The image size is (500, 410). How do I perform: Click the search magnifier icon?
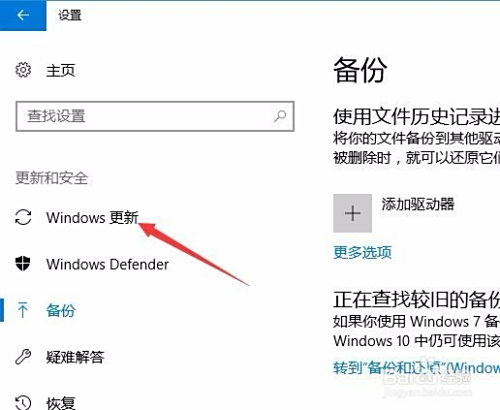tap(280, 116)
